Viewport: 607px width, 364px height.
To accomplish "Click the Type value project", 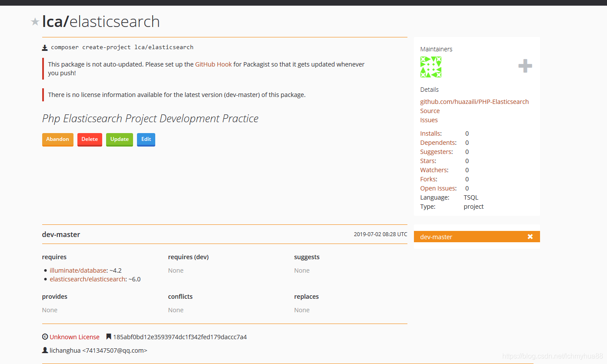I will (474, 207).
